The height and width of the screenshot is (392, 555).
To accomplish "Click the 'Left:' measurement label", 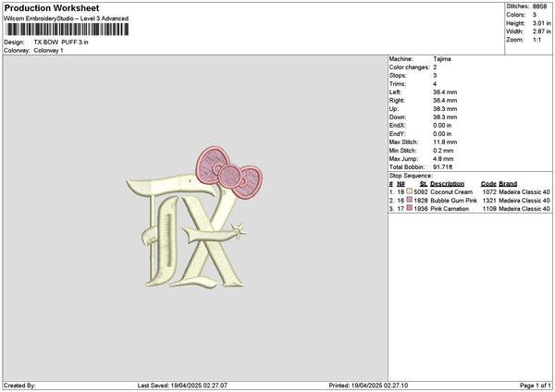I will (395, 92).
